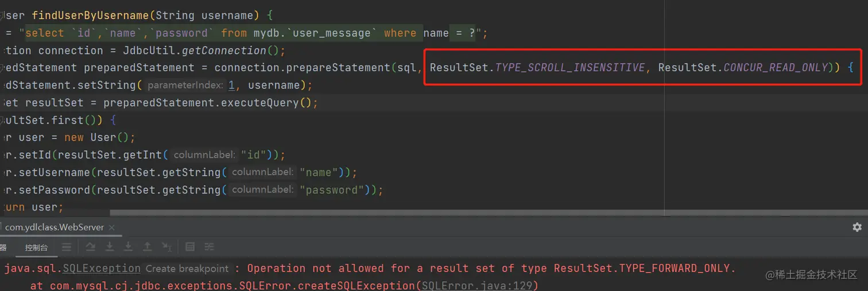
Task: Open the SQLException class link
Action: [102, 268]
